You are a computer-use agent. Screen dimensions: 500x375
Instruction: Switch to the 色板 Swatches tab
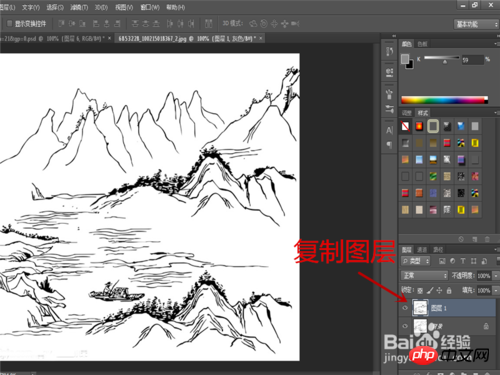tap(422, 44)
